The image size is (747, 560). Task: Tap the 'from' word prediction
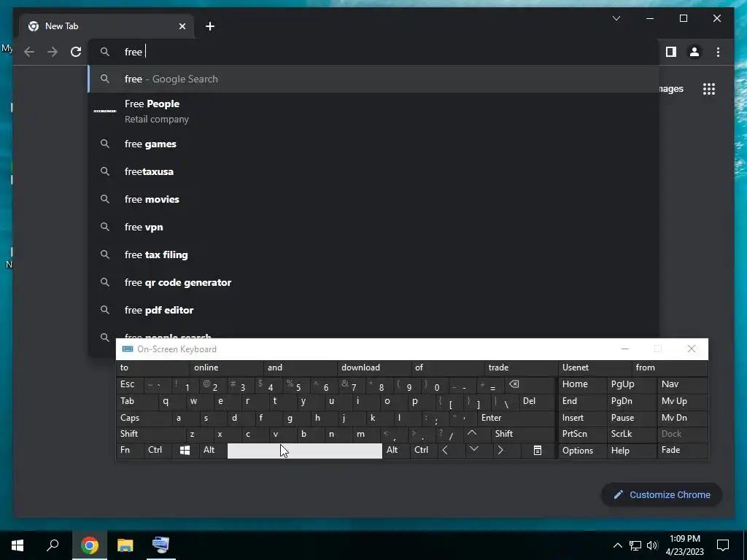point(670,367)
